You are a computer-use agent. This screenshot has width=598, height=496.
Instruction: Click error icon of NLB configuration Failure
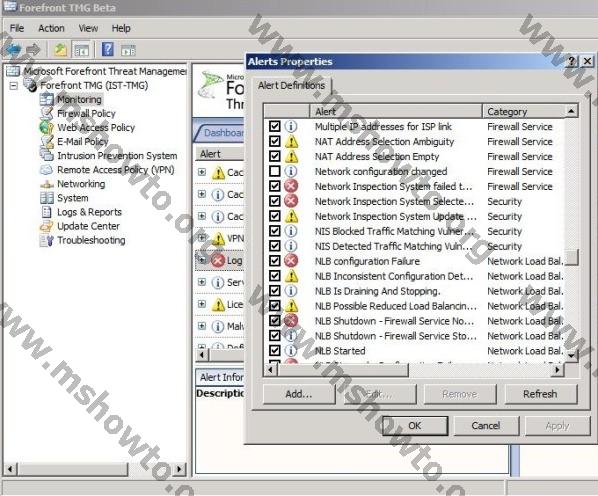pyautogui.click(x=291, y=261)
